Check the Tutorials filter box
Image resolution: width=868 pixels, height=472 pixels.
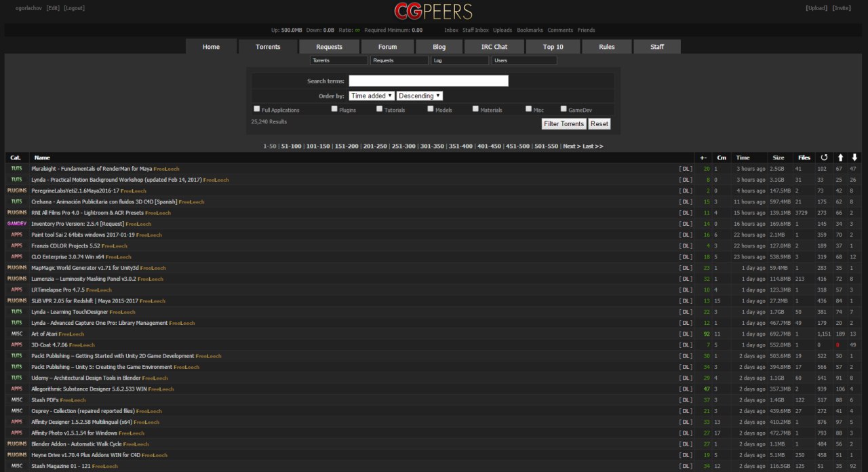(380, 109)
